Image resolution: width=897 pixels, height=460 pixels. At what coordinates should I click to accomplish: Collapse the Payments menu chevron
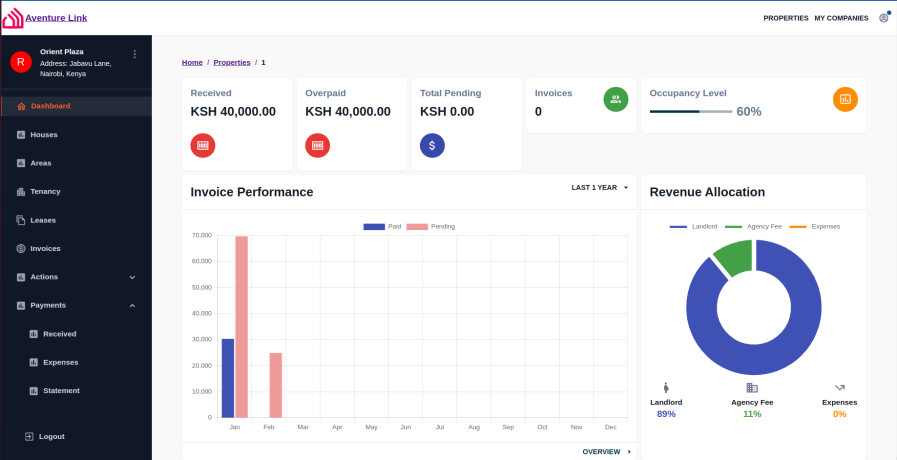[x=133, y=306]
